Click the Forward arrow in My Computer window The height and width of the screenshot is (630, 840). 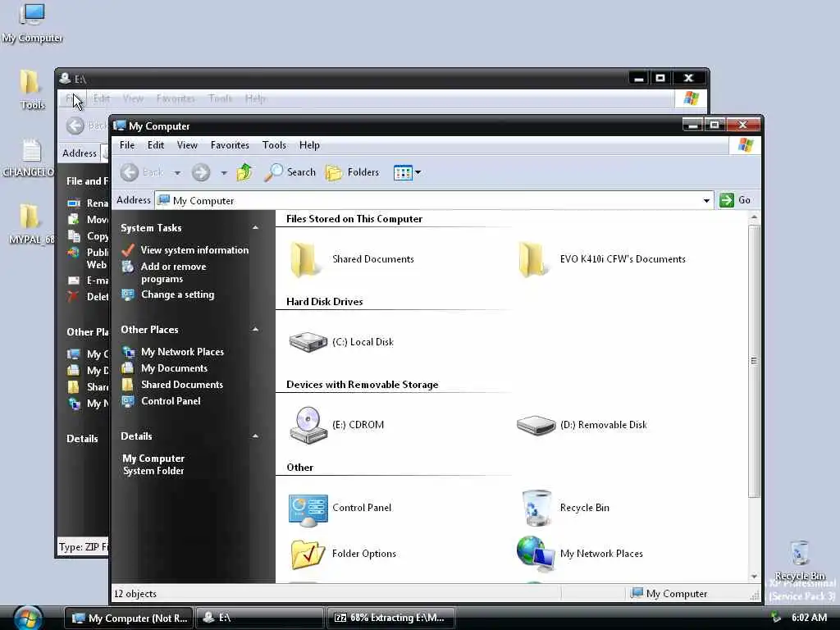click(x=201, y=172)
